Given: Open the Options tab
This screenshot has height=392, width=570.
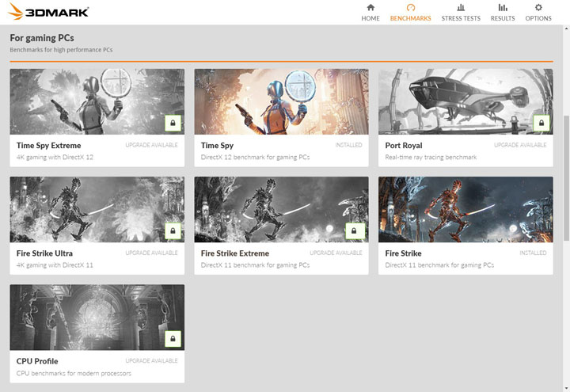Looking at the screenshot, I should click(538, 13).
